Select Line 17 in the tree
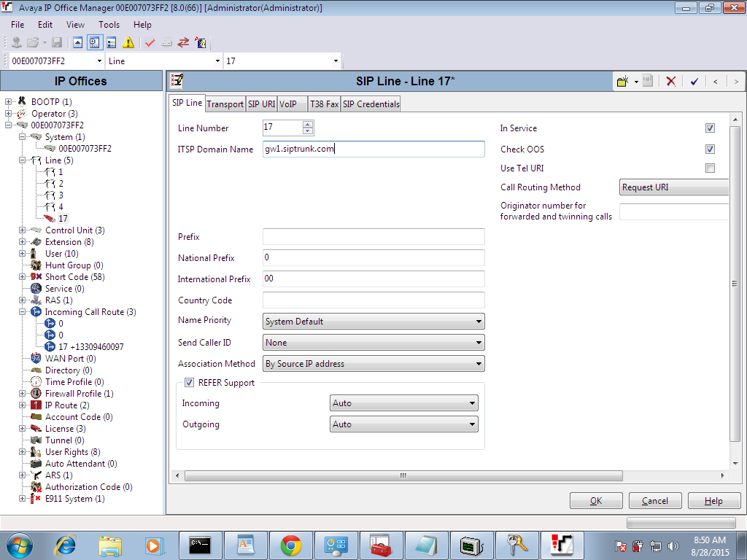 click(x=63, y=219)
